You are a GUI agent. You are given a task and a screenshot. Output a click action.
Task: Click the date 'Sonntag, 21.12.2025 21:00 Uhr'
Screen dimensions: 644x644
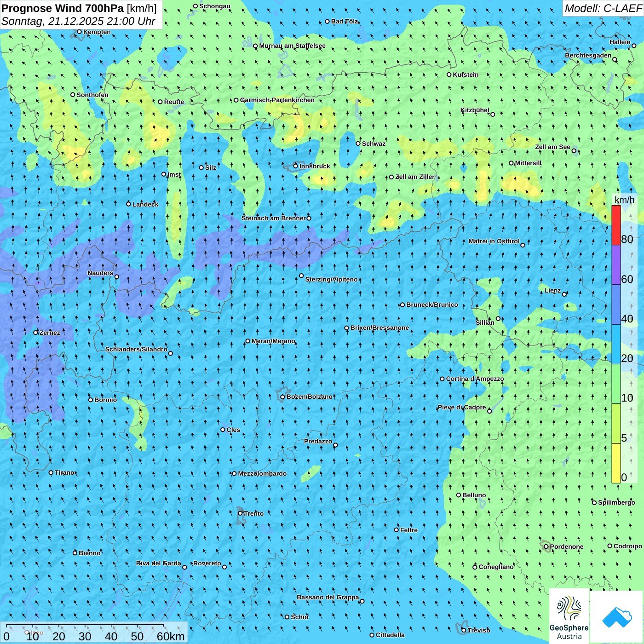pyautogui.click(x=78, y=21)
